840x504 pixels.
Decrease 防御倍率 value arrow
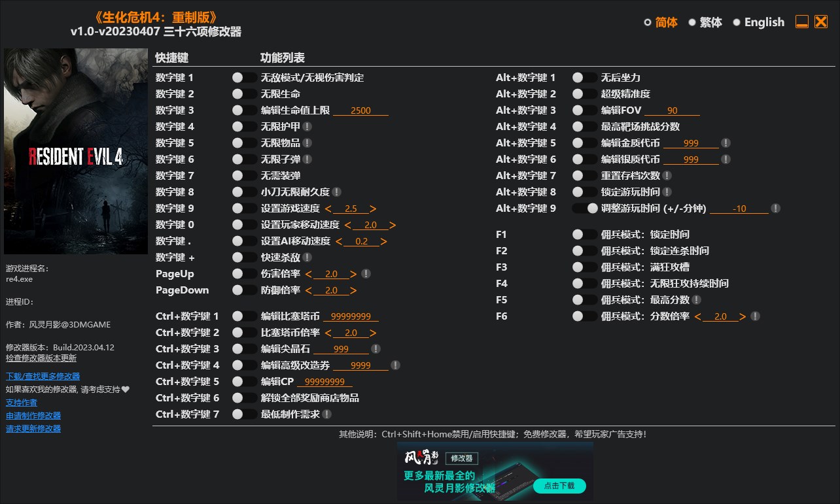coord(309,290)
